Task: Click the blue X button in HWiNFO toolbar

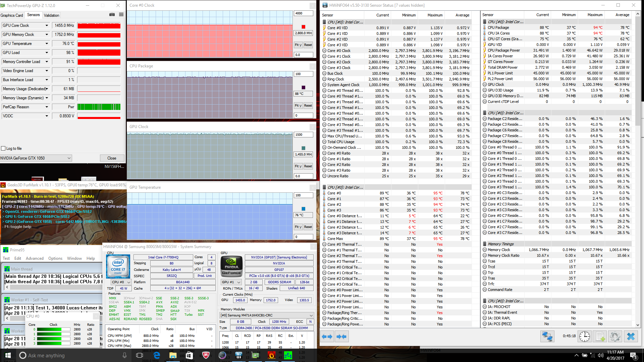Action: click(x=631, y=336)
